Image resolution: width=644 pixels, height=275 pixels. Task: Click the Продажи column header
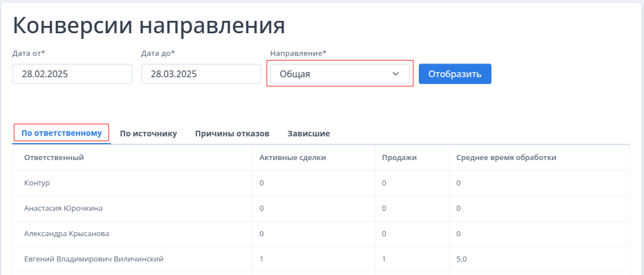tap(399, 158)
